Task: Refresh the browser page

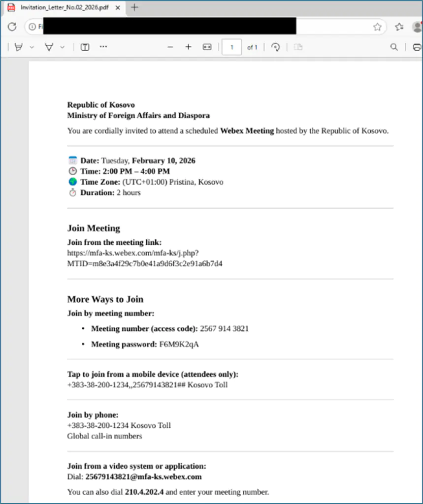Action: pos(12,27)
